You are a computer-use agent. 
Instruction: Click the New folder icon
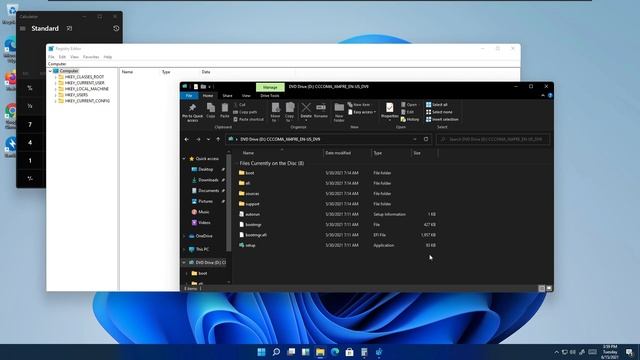(339, 112)
